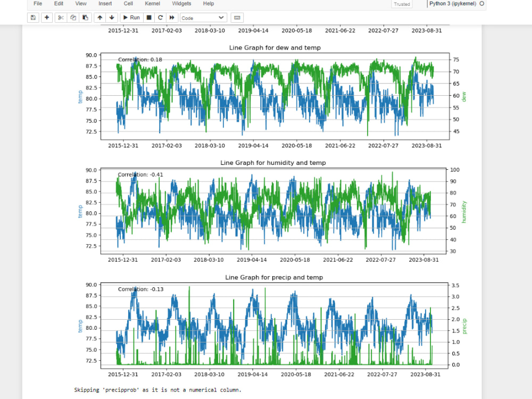Click the 'Line Graph for humidity and temp' title
The height and width of the screenshot is (399, 532).
pos(273,163)
